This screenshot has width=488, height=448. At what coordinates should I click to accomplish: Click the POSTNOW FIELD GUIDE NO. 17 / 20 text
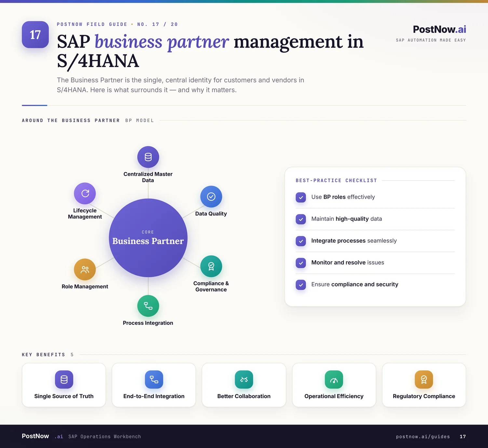point(117,24)
